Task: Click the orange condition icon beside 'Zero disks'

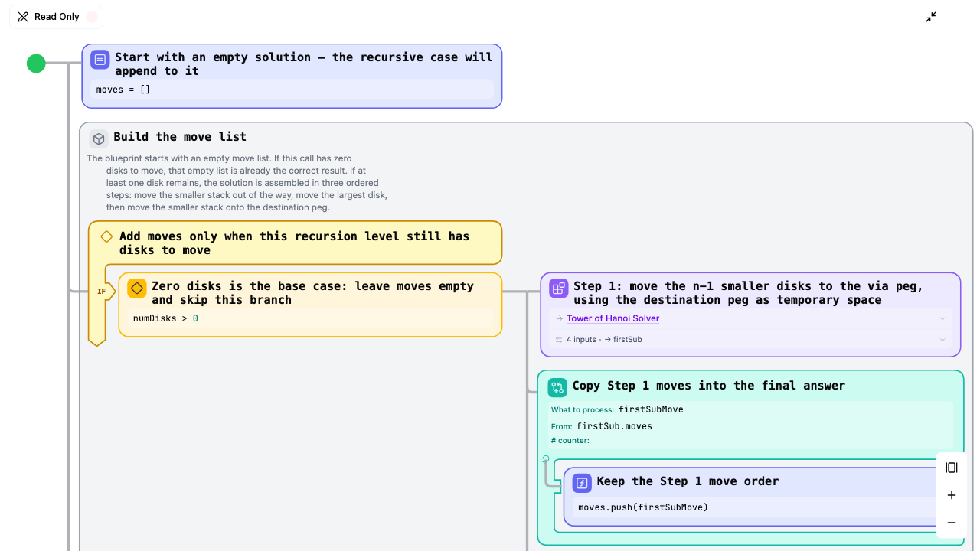Action: [137, 289]
